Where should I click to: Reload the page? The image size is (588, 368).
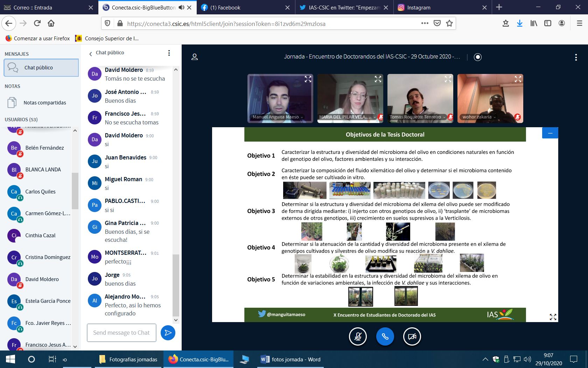[37, 23]
